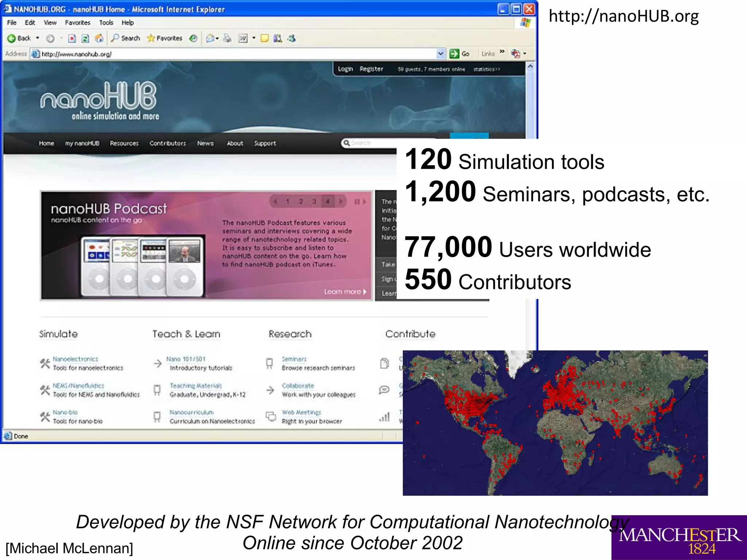The width and height of the screenshot is (747, 560).
Task: Open the Nanocurriculum link
Action: pyautogui.click(x=191, y=412)
